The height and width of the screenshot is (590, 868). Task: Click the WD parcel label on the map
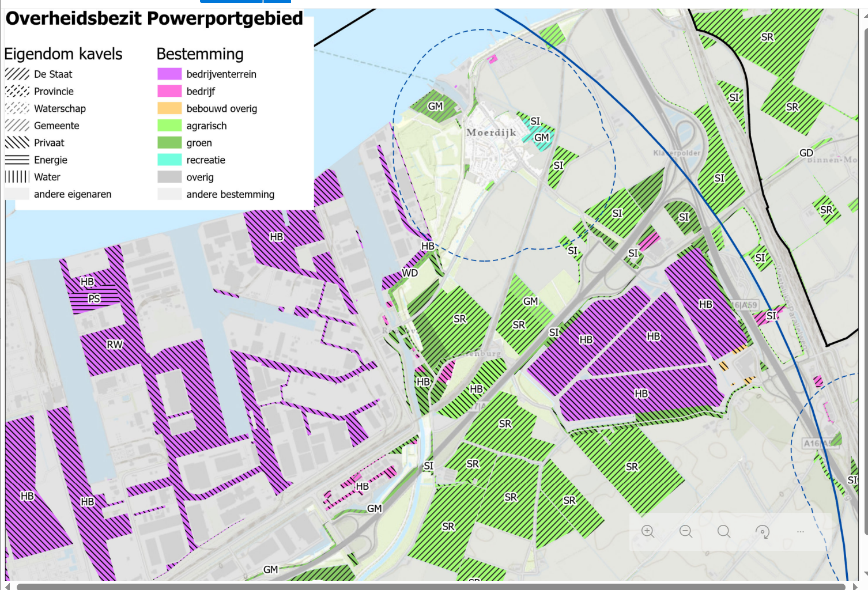[x=410, y=273]
